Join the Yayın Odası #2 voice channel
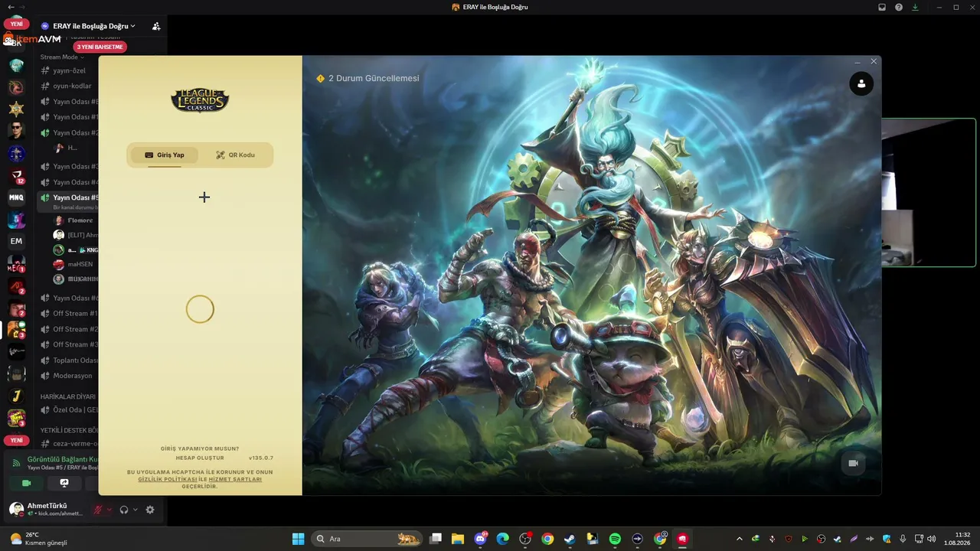This screenshot has width=980, height=551. 69,132
